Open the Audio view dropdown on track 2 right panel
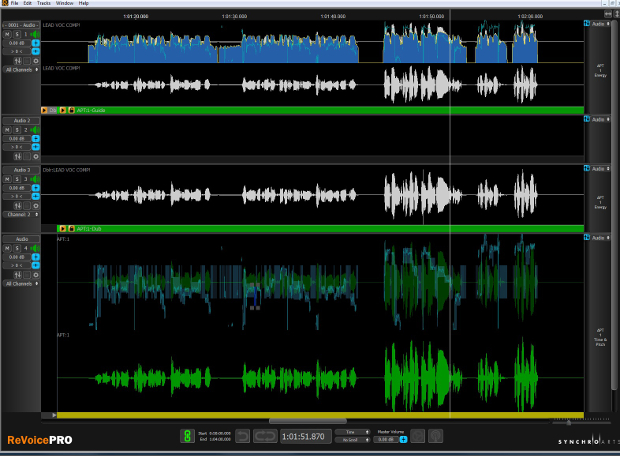 pos(600,119)
